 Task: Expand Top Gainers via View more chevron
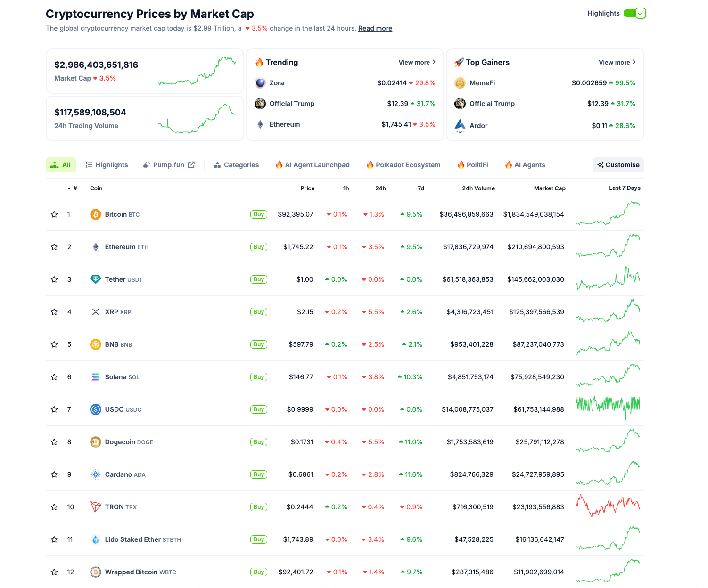(634, 62)
